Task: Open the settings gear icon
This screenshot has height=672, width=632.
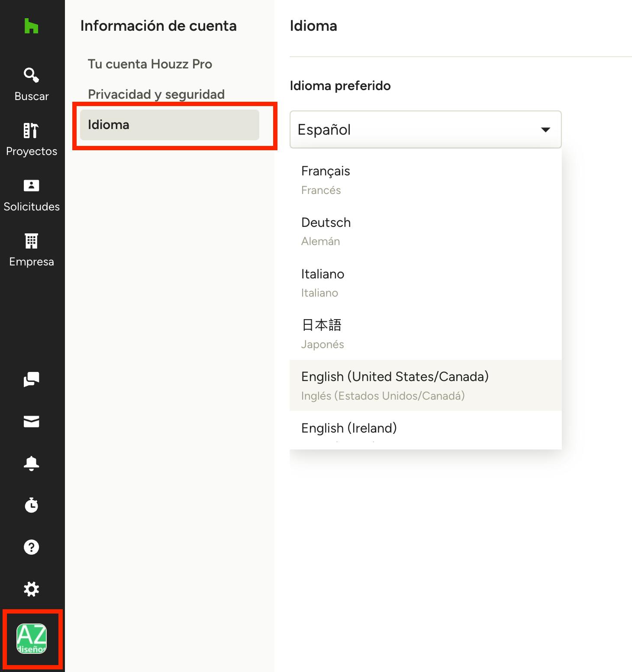Action: (31, 589)
